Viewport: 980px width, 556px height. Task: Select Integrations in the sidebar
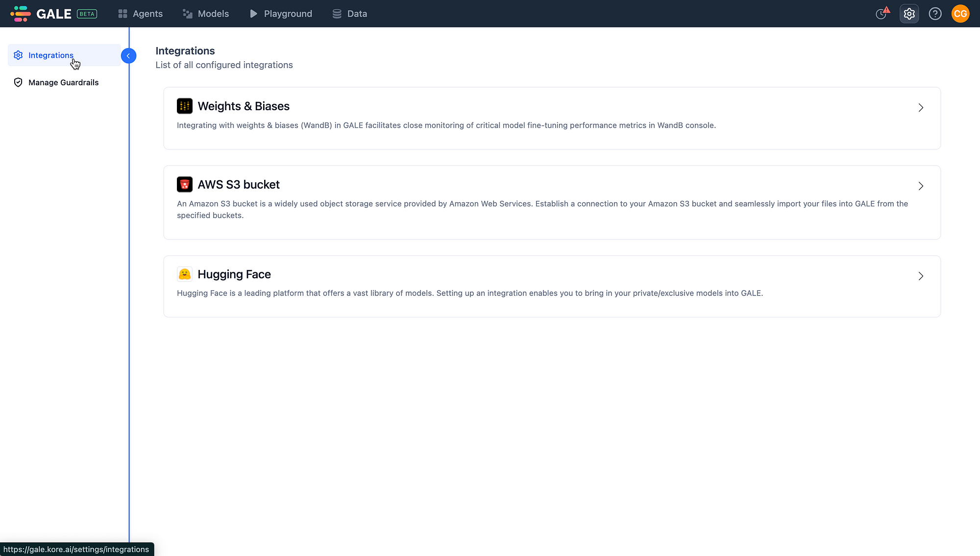click(x=64, y=55)
